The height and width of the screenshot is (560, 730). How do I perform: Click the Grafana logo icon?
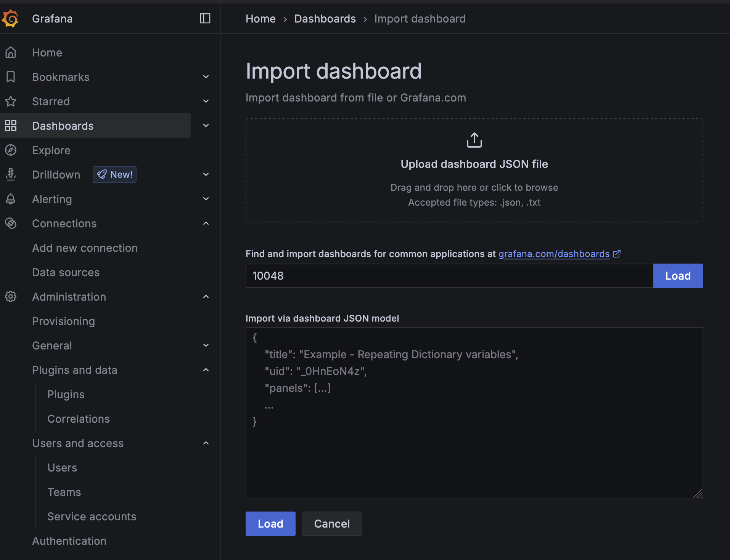tap(10, 18)
